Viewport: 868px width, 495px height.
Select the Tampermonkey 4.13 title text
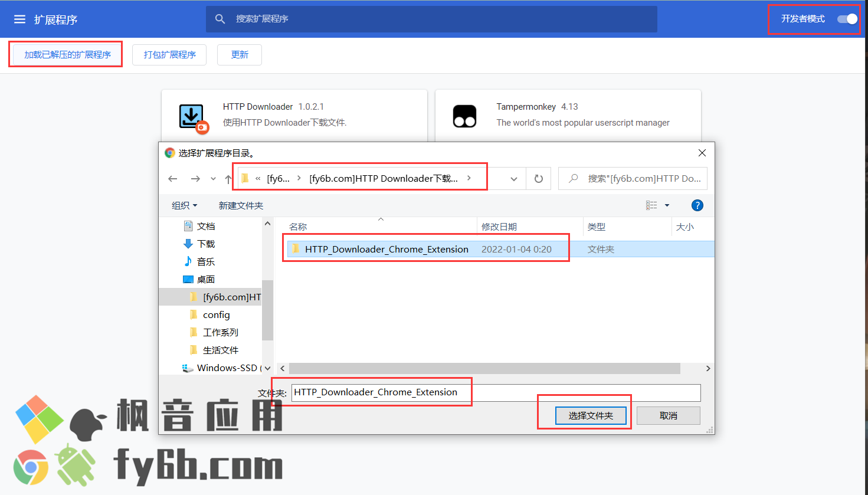pos(537,107)
